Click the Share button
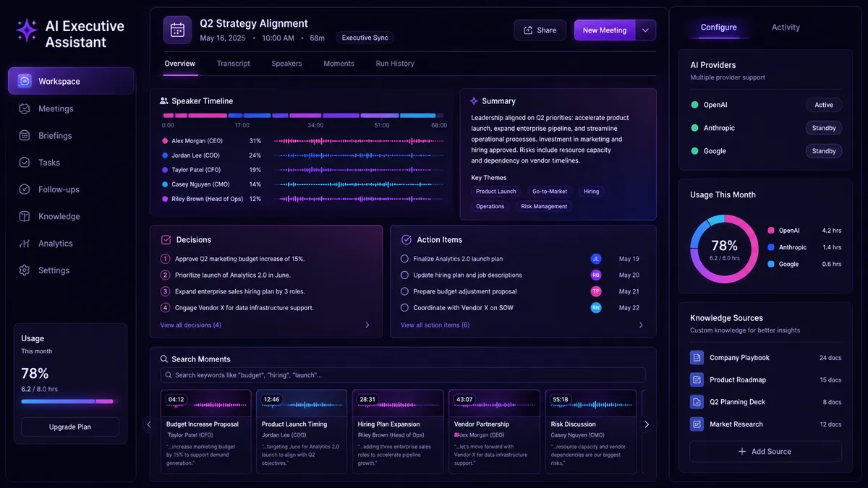The image size is (868, 488). coord(540,30)
